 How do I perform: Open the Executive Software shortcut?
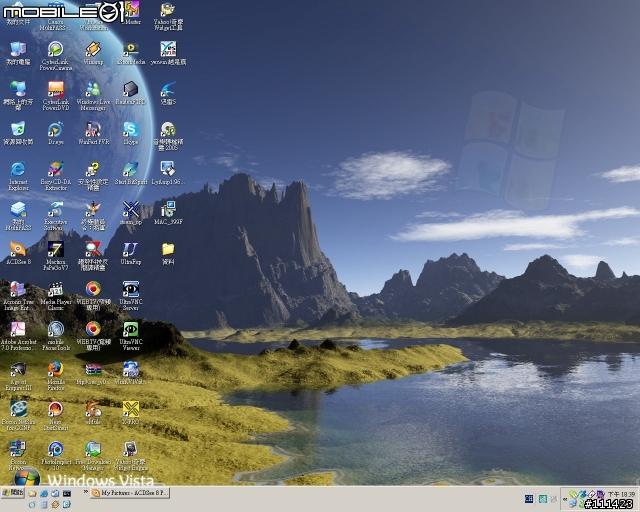[56, 216]
